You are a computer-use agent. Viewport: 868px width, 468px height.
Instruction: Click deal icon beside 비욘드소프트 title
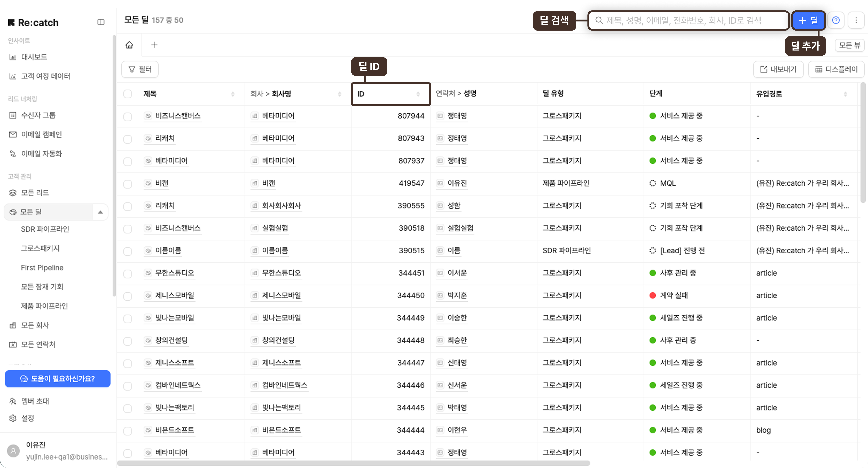148,430
